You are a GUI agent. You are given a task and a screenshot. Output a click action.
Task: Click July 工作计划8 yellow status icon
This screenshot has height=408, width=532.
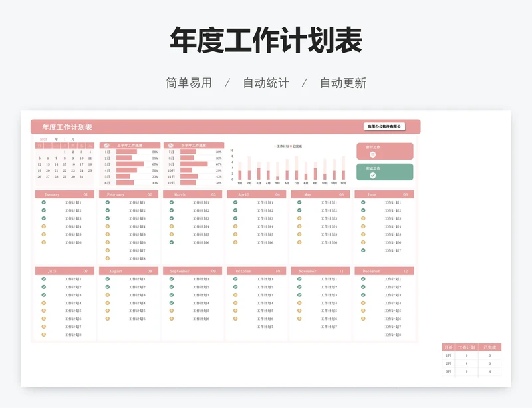pos(43,335)
